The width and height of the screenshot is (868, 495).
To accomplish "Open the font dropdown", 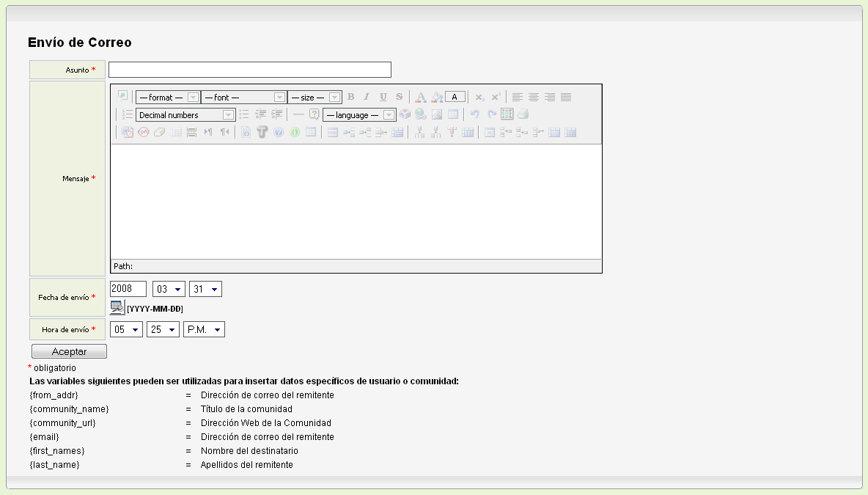I will click(x=243, y=98).
